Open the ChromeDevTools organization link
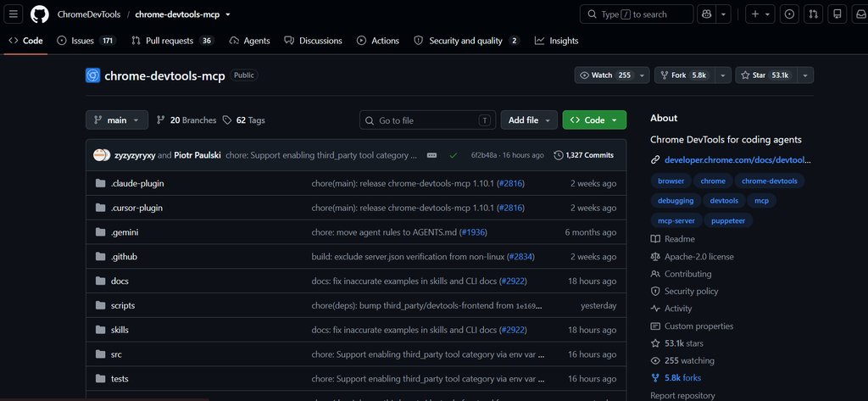 88,15
